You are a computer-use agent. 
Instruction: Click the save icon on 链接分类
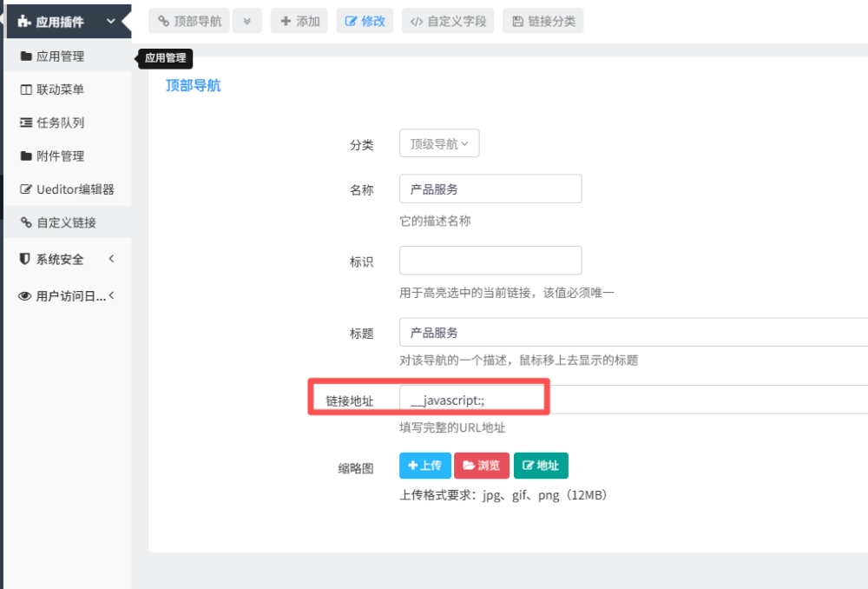pyautogui.click(x=517, y=21)
